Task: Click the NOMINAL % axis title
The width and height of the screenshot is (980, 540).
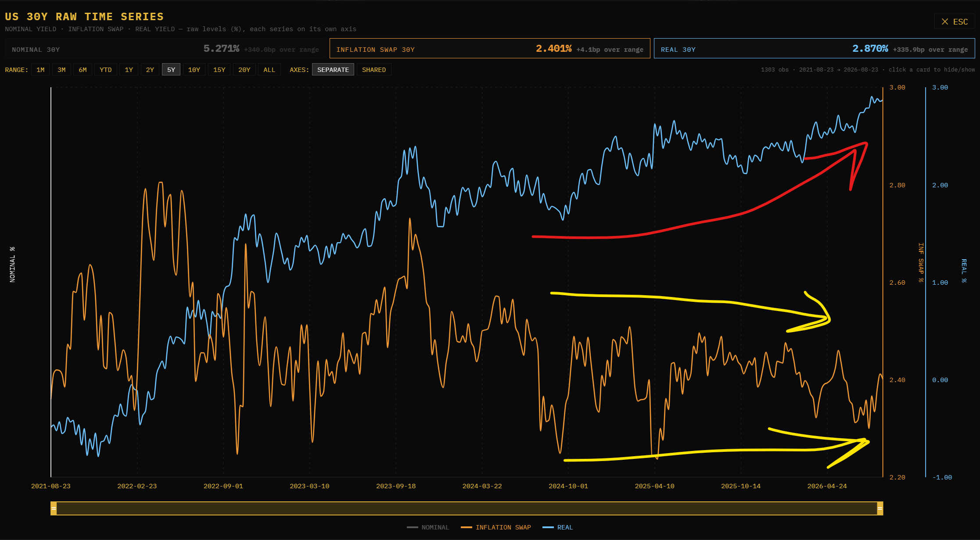Action: (x=12, y=264)
